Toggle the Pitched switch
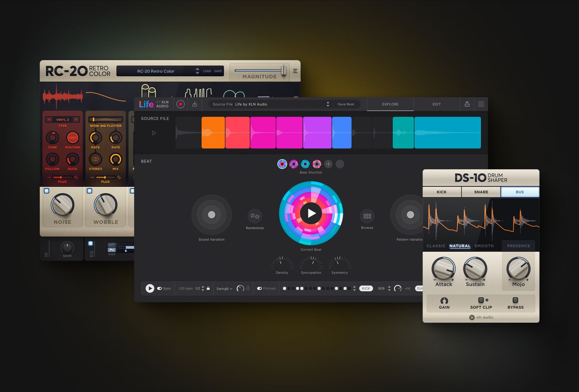579x392 pixels. pyautogui.click(x=259, y=288)
